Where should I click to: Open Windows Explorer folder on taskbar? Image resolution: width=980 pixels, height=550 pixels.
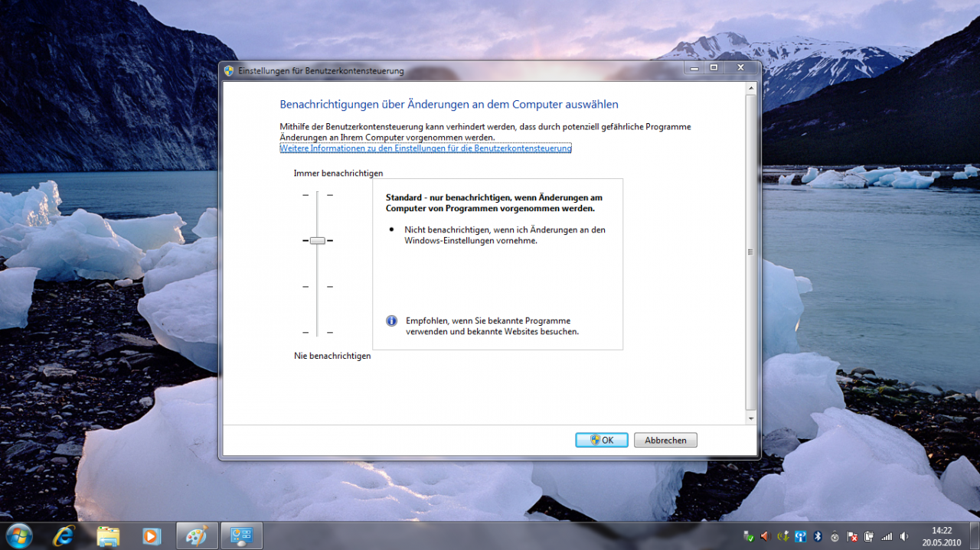[x=108, y=535]
